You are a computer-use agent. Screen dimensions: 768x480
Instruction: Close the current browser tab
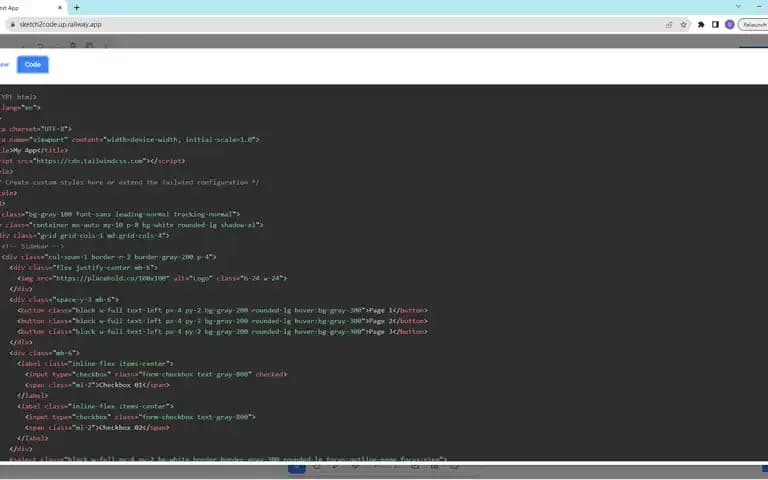point(60,7)
